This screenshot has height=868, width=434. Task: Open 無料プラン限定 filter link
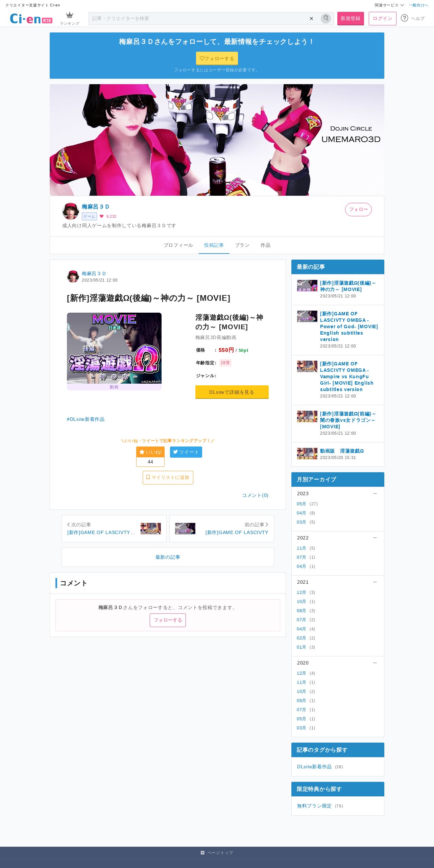pyautogui.click(x=314, y=806)
